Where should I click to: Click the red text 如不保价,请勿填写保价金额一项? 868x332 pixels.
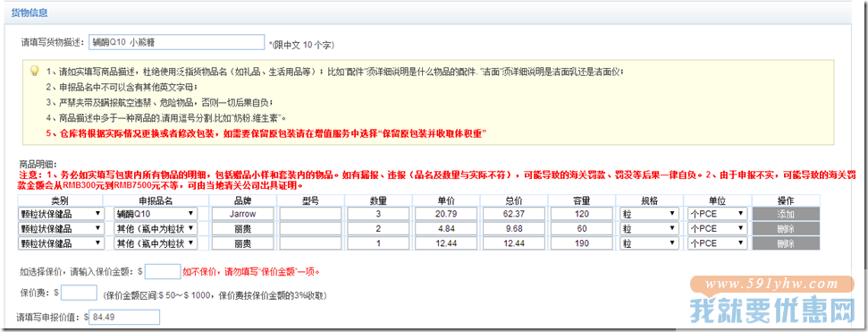click(x=252, y=271)
